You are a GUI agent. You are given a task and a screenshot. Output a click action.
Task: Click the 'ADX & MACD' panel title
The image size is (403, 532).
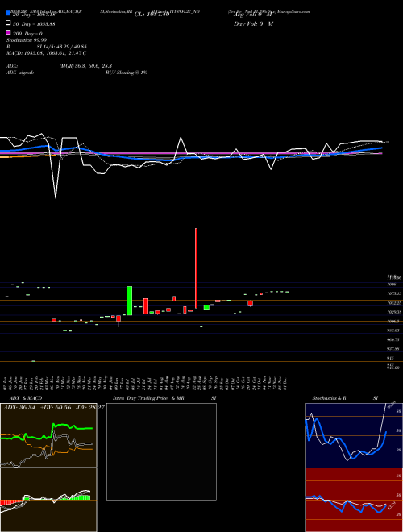[24, 398]
